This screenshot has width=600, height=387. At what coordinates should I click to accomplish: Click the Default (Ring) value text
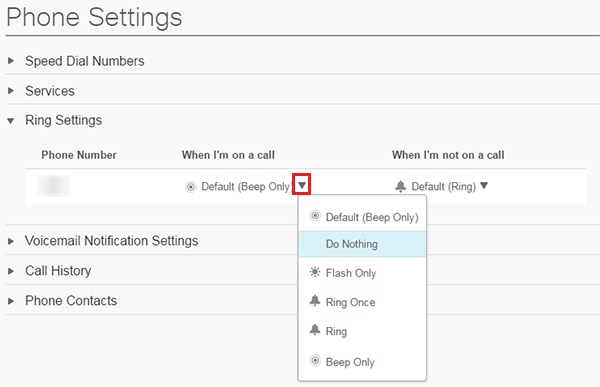click(x=443, y=186)
